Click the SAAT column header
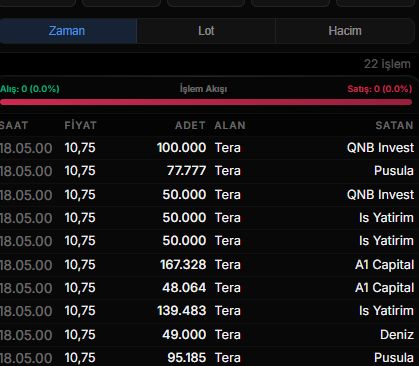Image resolution: width=419 pixels, height=366 pixels. click(x=14, y=125)
